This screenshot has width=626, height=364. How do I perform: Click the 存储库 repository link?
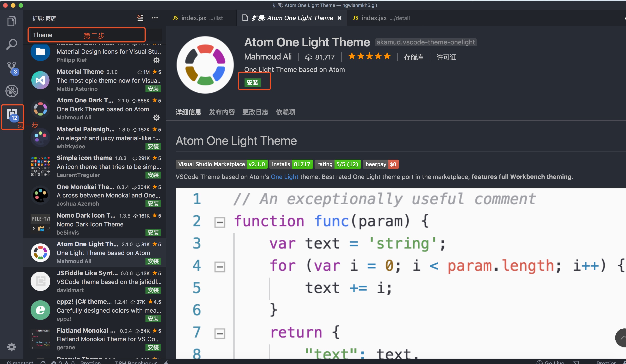(413, 57)
